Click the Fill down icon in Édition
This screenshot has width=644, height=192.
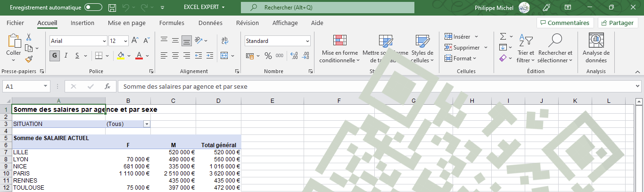coord(503,47)
